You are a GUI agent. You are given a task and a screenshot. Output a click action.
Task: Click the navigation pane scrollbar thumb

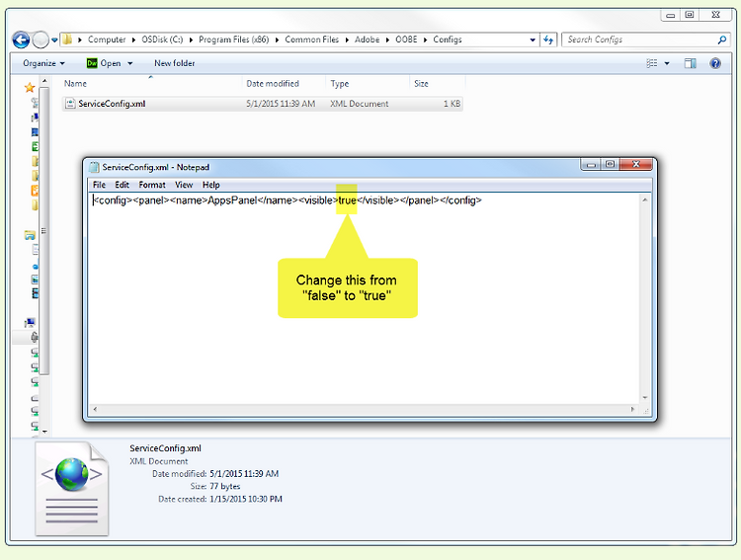click(x=44, y=230)
